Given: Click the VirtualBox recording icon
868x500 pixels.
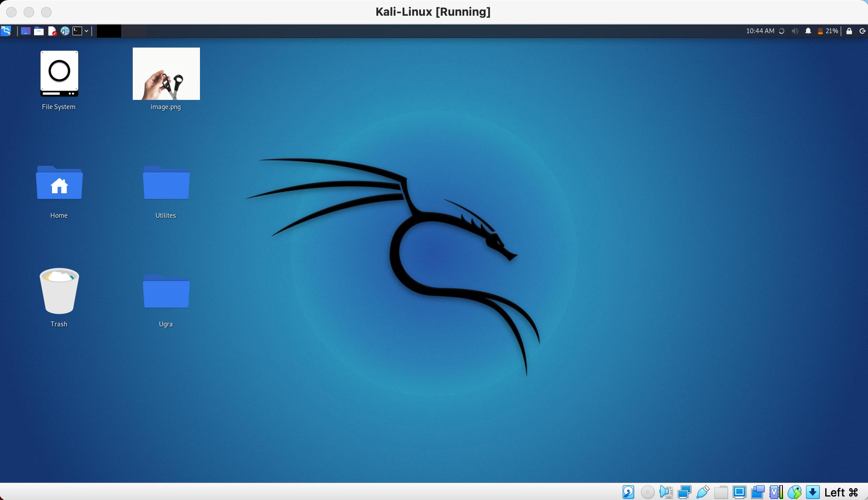Looking at the screenshot, I should pyautogui.click(x=758, y=492).
